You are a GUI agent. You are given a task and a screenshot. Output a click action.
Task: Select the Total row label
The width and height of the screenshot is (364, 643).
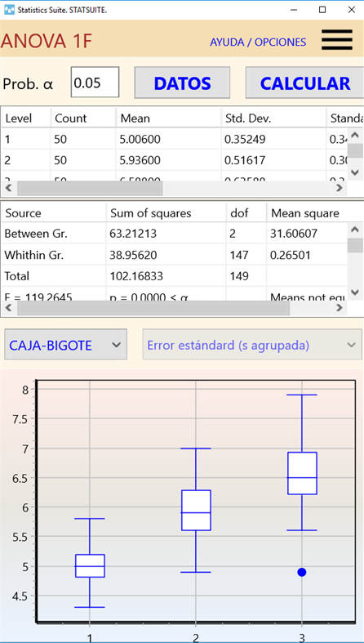coord(17,276)
